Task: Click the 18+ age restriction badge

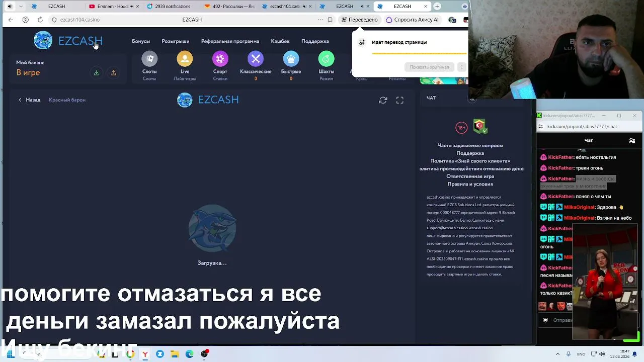Action: point(461,128)
